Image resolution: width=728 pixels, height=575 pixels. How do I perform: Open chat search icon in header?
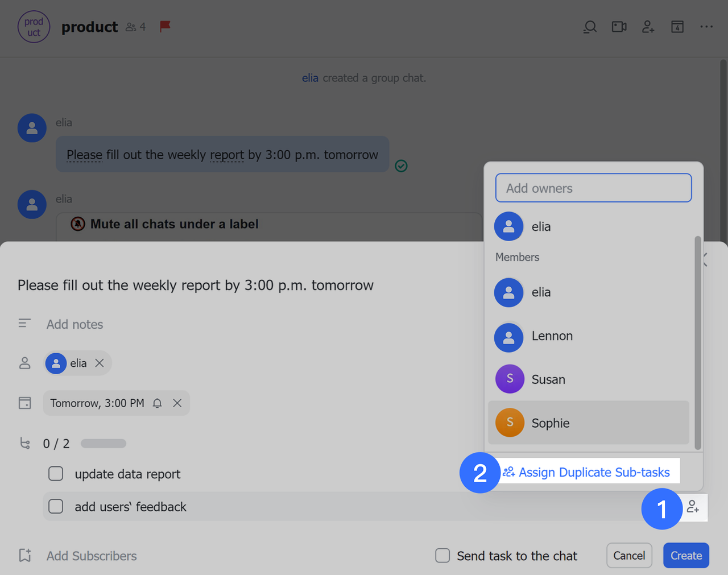coord(590,27)
